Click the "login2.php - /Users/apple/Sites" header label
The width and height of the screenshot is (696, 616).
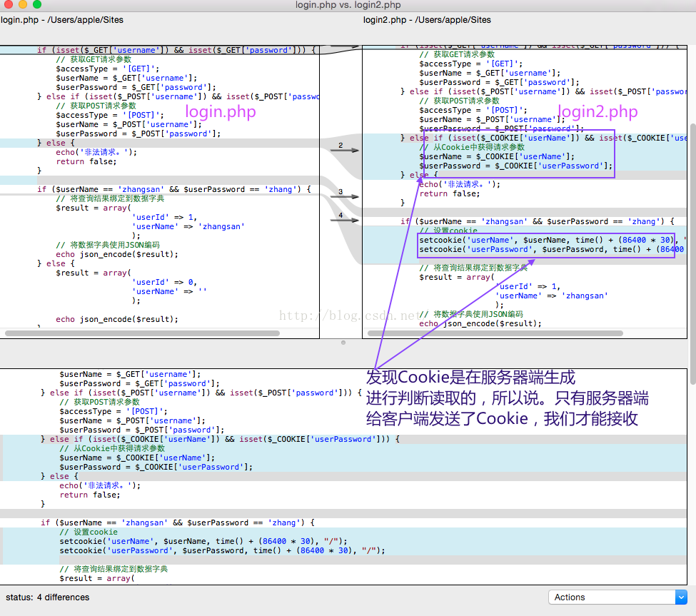[x=427, y=20]
